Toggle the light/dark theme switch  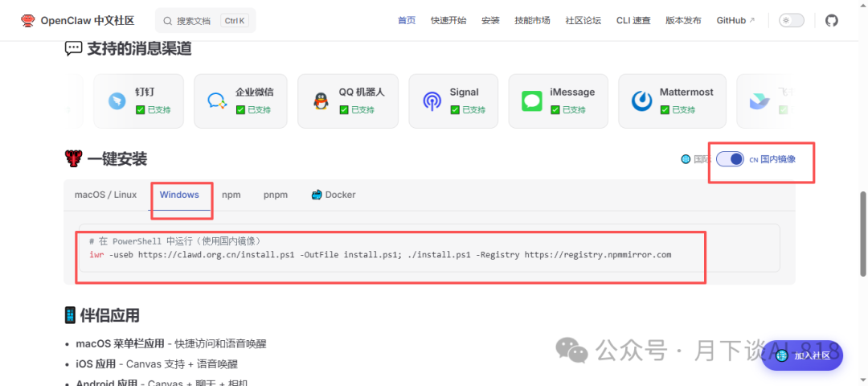tap(792, 20)
